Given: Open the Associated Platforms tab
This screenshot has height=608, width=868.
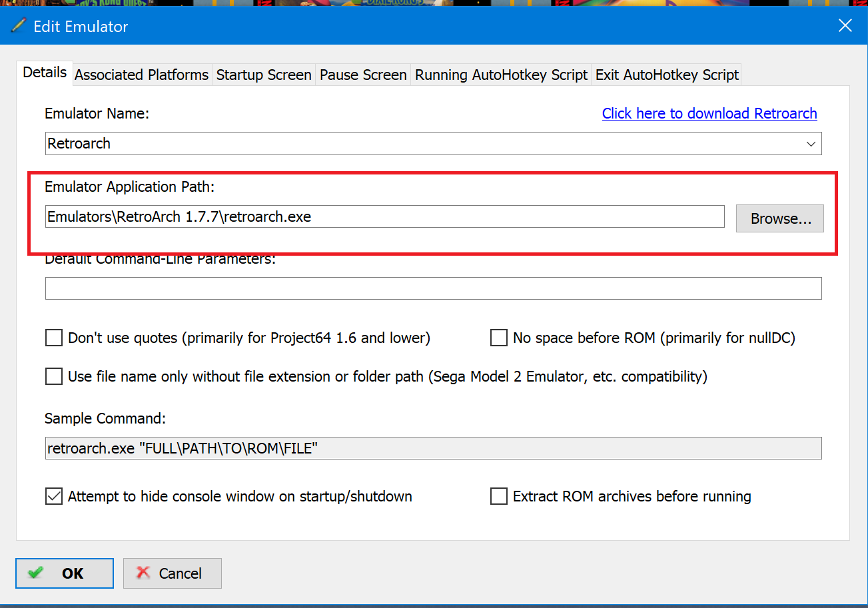Looking at the screenshot, I should coord(141,75).
